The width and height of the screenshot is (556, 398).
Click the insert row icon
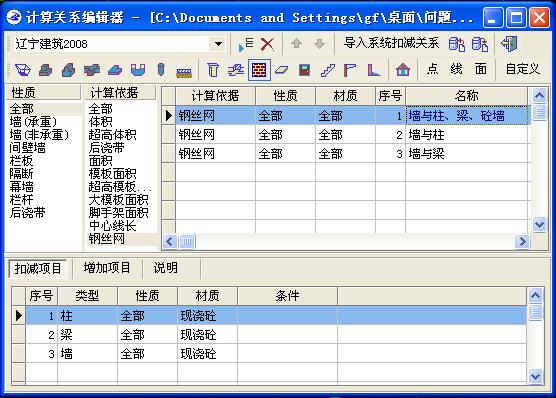[245, 44]
